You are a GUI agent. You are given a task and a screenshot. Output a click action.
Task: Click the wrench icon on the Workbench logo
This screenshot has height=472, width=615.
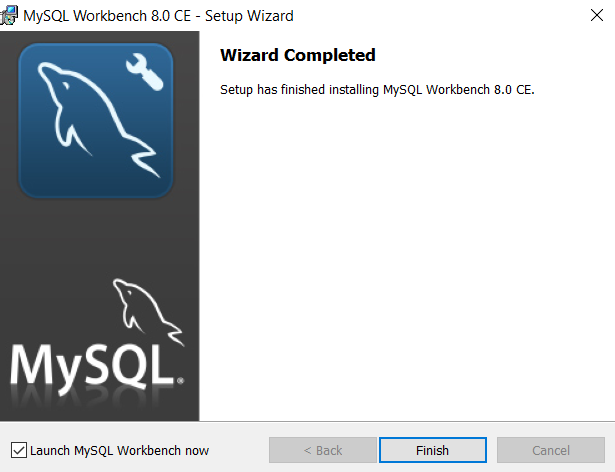tap(145, 72)
